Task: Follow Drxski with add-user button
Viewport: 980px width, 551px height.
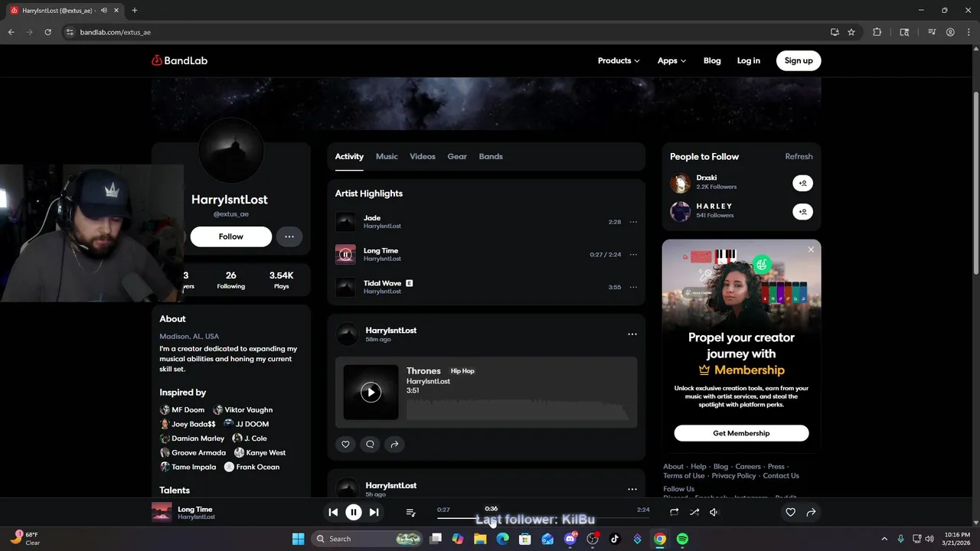Action: point(802,183)
